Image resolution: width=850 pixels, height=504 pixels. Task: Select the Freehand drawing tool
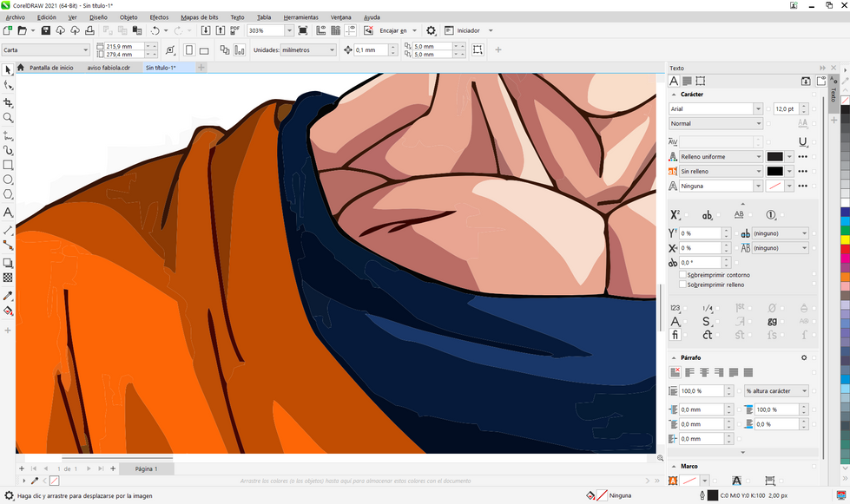click(8, 135)
